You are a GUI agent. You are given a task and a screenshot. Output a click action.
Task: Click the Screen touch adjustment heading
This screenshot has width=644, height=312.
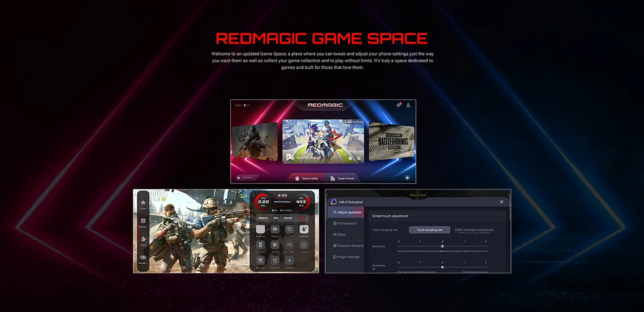click(390, 216)
